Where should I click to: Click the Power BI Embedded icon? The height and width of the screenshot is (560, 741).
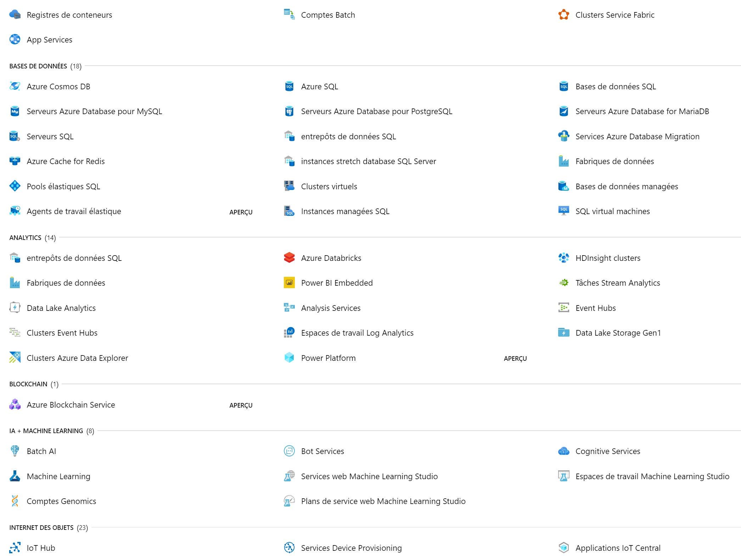pos(289,283)
